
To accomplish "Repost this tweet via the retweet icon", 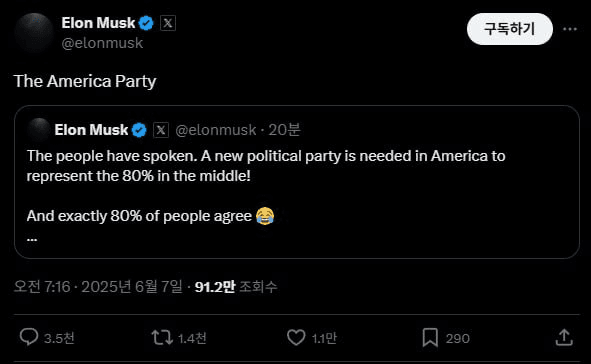I will pyautogui.click(x=162, y=337).
